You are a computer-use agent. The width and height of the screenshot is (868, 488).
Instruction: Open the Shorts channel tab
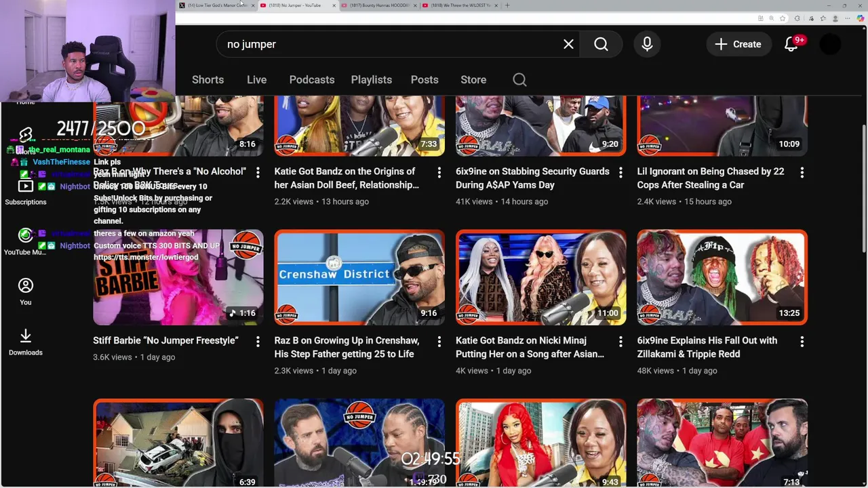208,80
